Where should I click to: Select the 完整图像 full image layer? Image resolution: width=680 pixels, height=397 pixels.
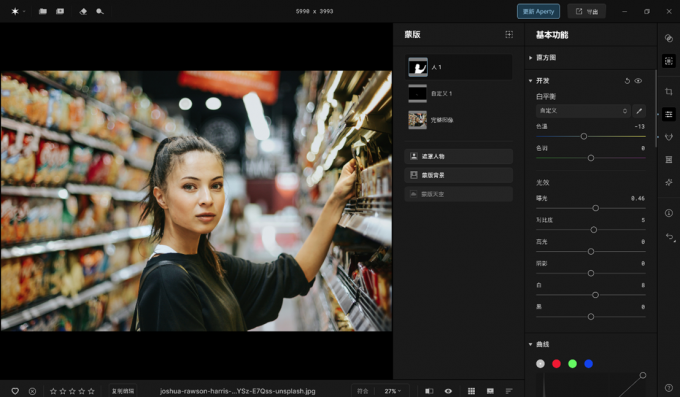point(458,120)
